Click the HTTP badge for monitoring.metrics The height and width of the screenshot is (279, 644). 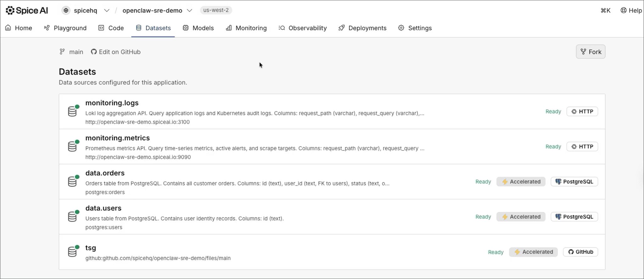click(x=582, y=146)
